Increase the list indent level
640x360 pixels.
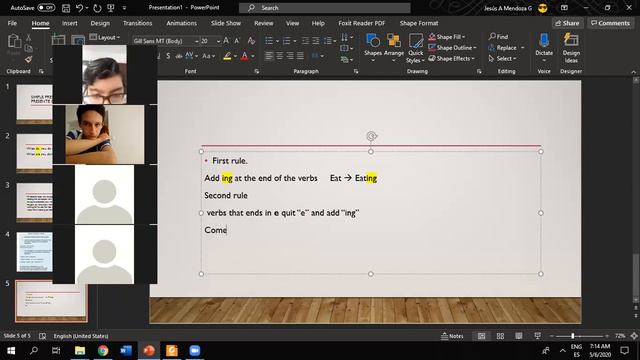click(316, 41)
